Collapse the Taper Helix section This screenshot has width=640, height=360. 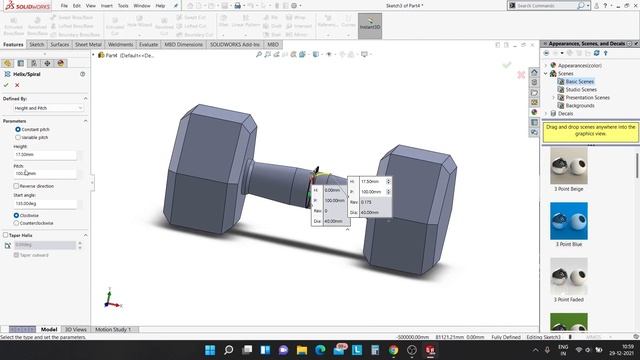click(85, 235)
